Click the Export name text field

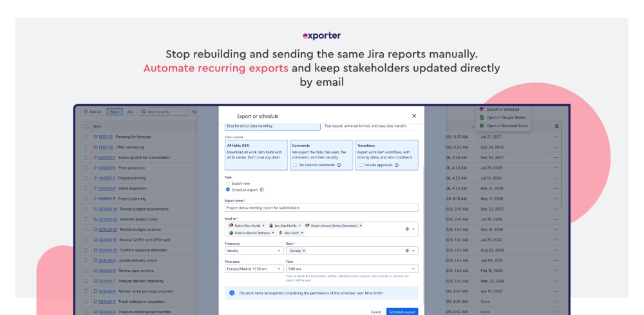tap(321, 208)
